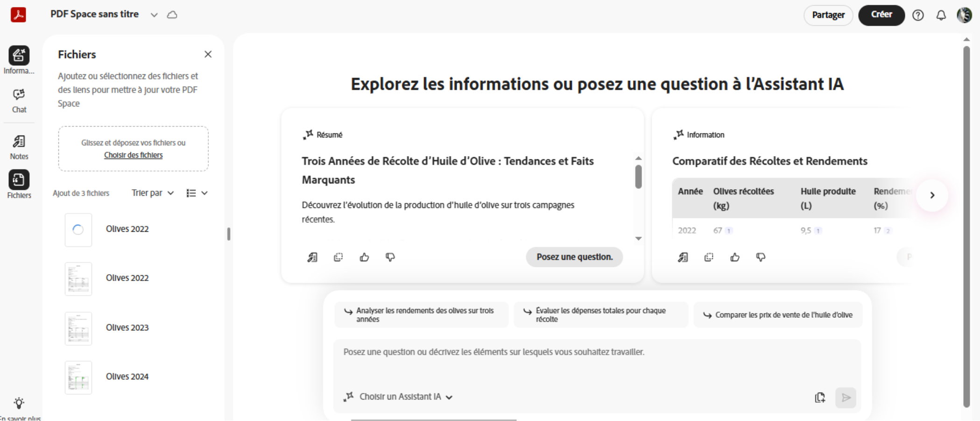Give thumbs up on Résumé card
980x421 pixels.
[364, 257]
